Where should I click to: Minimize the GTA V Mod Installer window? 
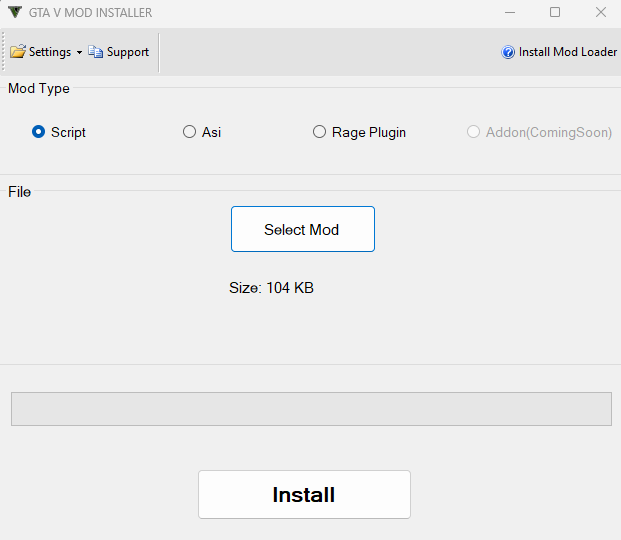(x=510, y=13)
